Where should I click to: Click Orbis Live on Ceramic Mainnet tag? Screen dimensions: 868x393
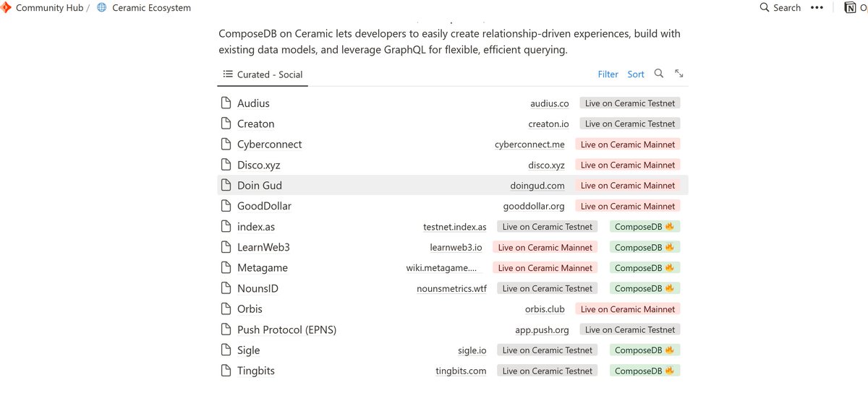pyautogui.click(x=628, y=309)
